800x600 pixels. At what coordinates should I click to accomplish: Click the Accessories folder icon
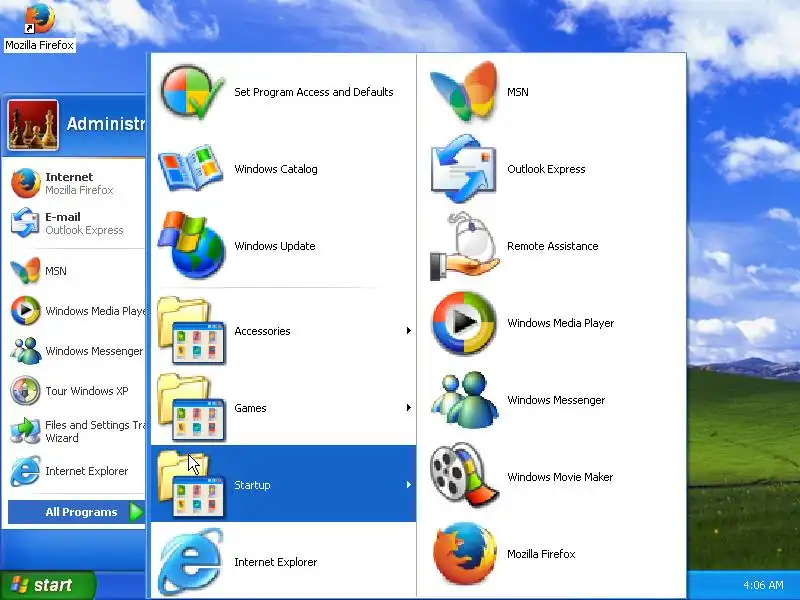tap(191, 331)
